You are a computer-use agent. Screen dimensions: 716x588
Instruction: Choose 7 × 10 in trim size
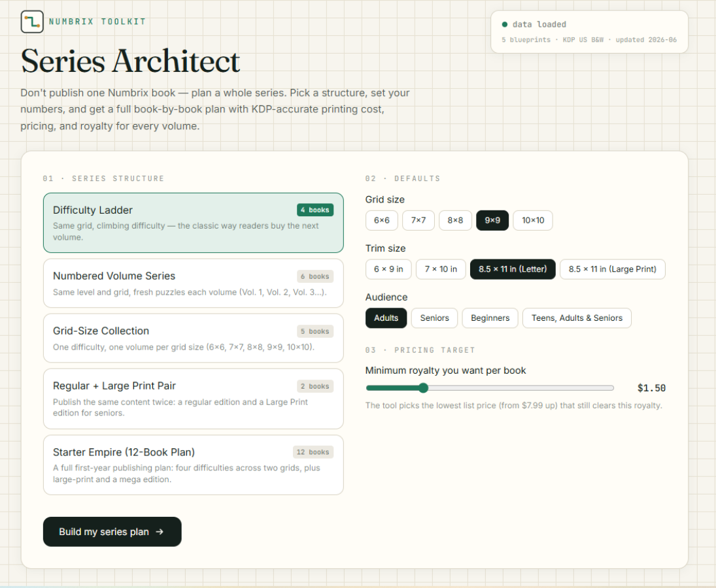click(441, 269)
